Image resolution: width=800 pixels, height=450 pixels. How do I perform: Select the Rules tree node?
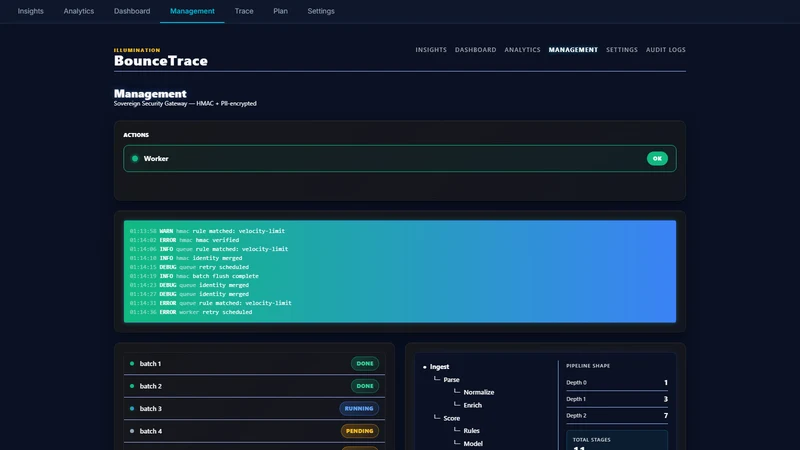[471, 431]
